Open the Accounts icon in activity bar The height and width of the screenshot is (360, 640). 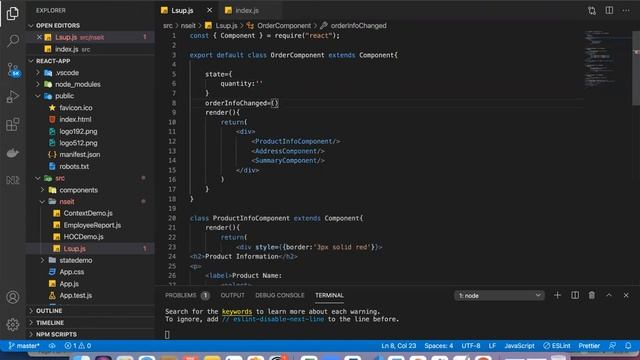pyautogui.click(x=13, y=297)
